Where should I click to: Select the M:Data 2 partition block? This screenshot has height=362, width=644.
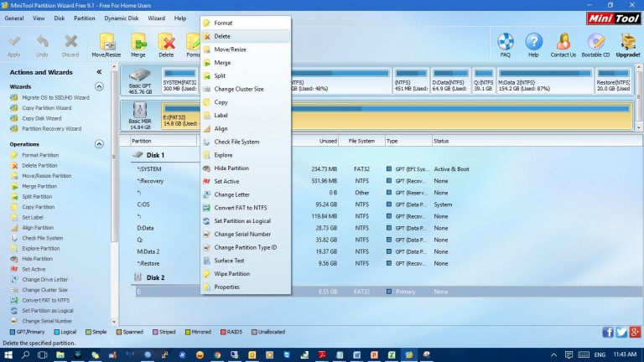click(x=545, y=80)
